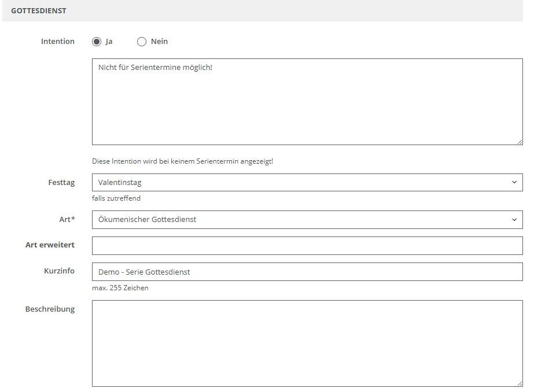
Task: Click the "Intention" field label
Action: coord(58,42)
